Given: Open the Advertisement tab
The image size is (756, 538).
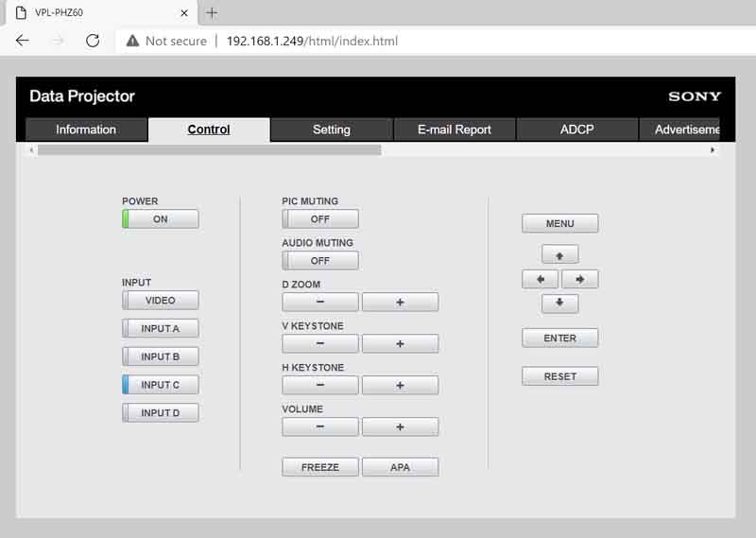Looking at the screenshot, I should (679, 130).
